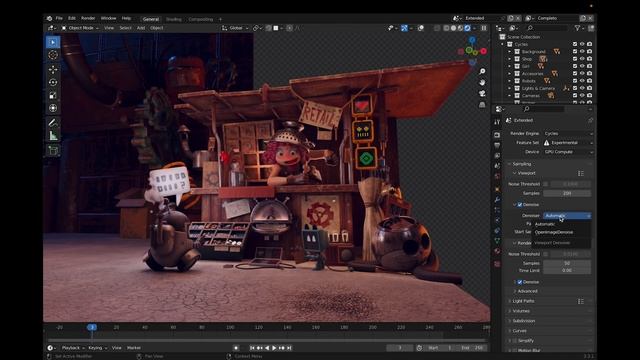The height and width of the screenshot is (360, 640).
Task: Open the Render properties tab icon
Action: (x=497, y=135)
